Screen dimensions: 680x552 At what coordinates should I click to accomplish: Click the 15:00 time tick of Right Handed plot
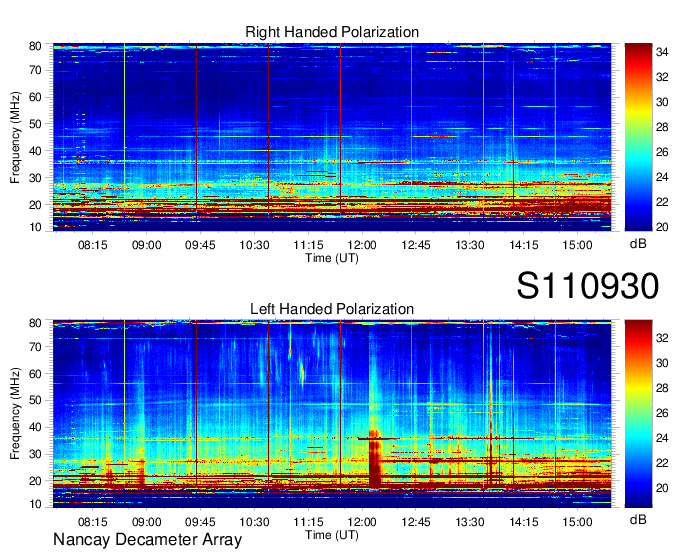(x=577, y=245)
